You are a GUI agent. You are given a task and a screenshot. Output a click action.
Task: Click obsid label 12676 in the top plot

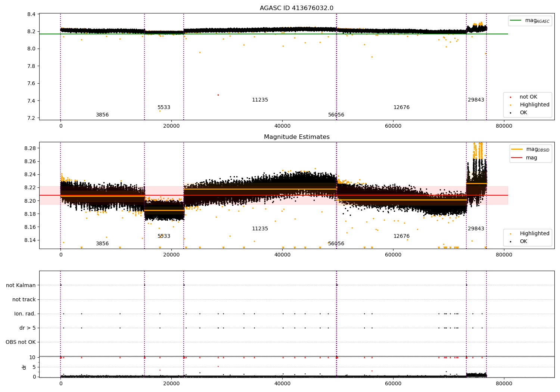(401, 108)
